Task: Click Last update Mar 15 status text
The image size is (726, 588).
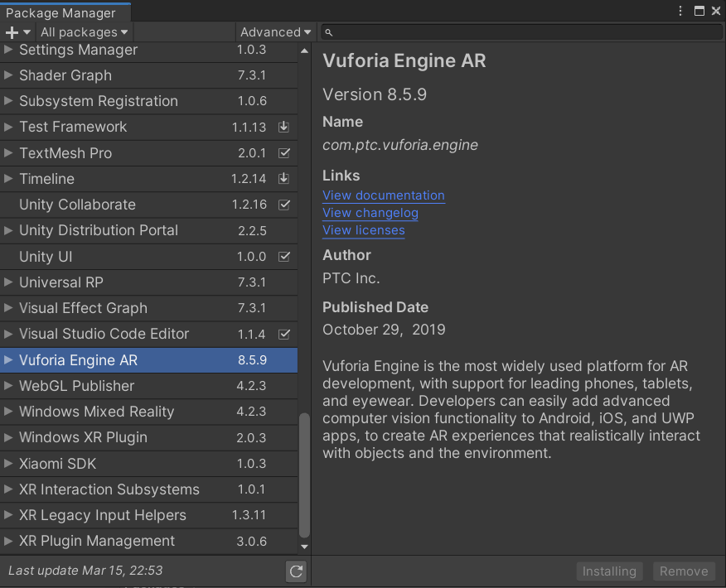Action: [x=85, y=571]
